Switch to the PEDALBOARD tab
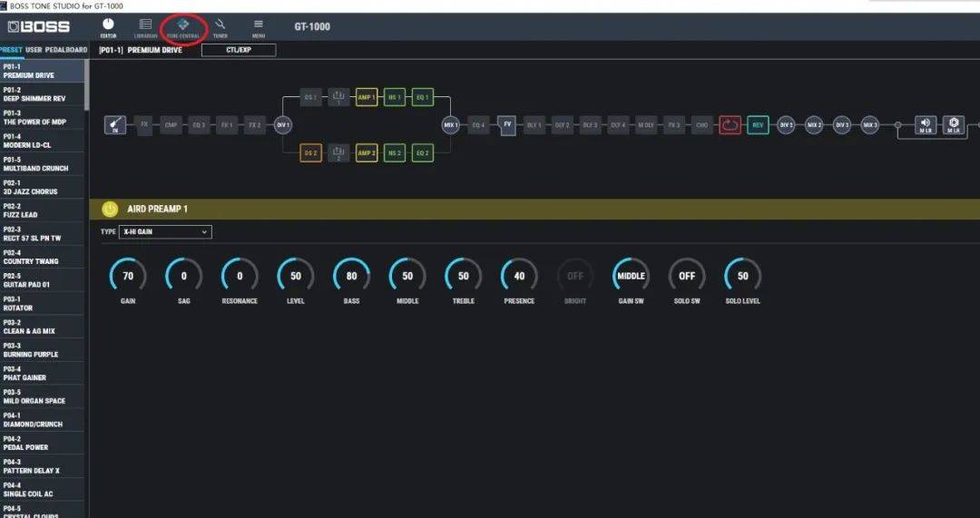The image size is (980, 518). 66,50
